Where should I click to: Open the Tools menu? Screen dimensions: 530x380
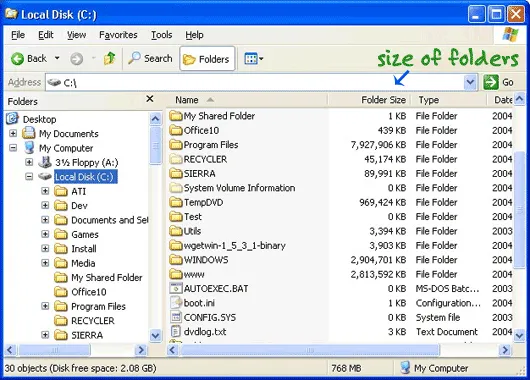162,35
